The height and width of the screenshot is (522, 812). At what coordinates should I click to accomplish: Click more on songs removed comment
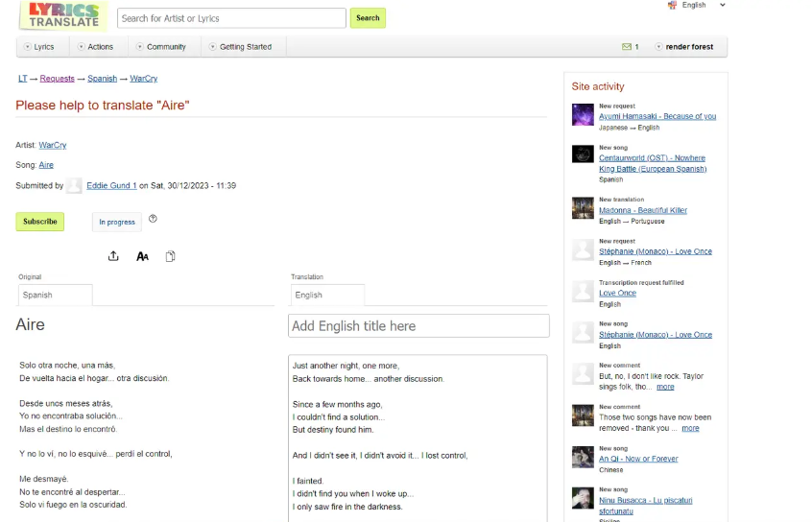(x=690, y=428)
